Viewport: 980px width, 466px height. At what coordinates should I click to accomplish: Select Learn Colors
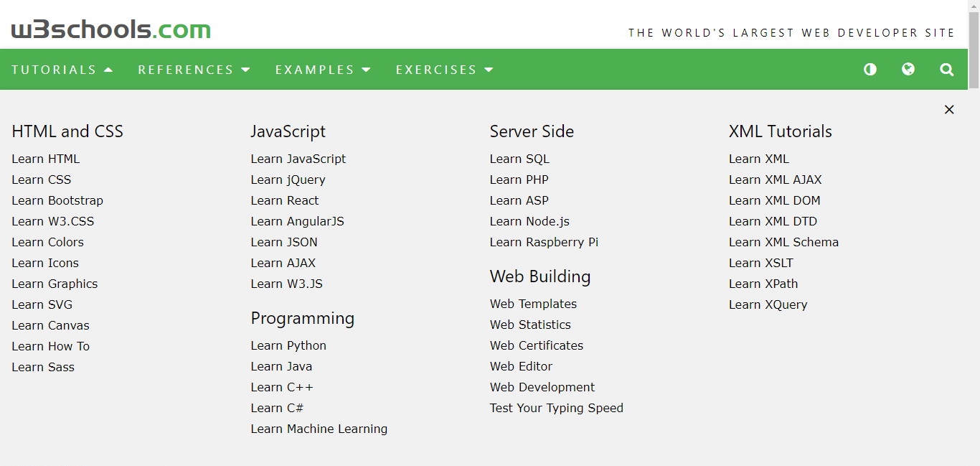click(x=48, y=242)
